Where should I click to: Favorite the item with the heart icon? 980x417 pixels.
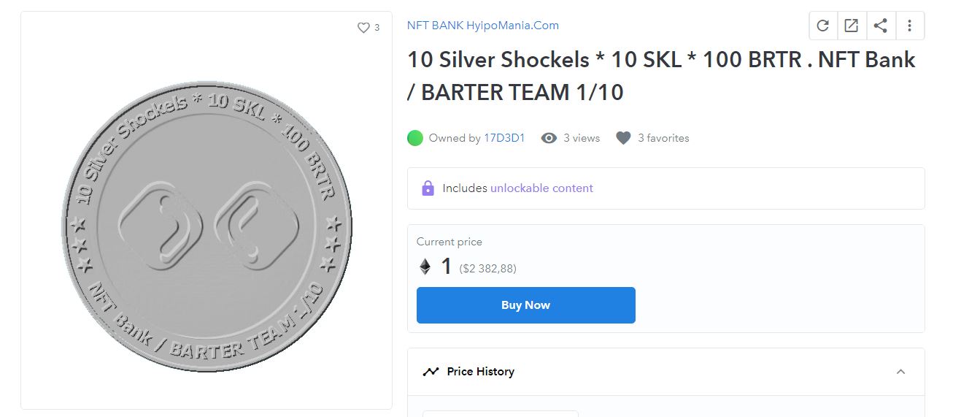point(363,28)
